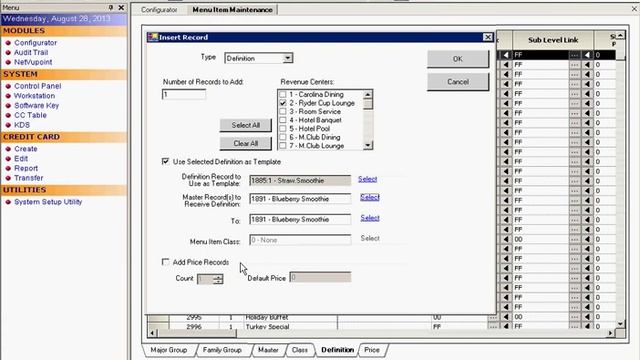Click OK in Insert Record dialog
640x360 pixels.
tap(458, 59)
